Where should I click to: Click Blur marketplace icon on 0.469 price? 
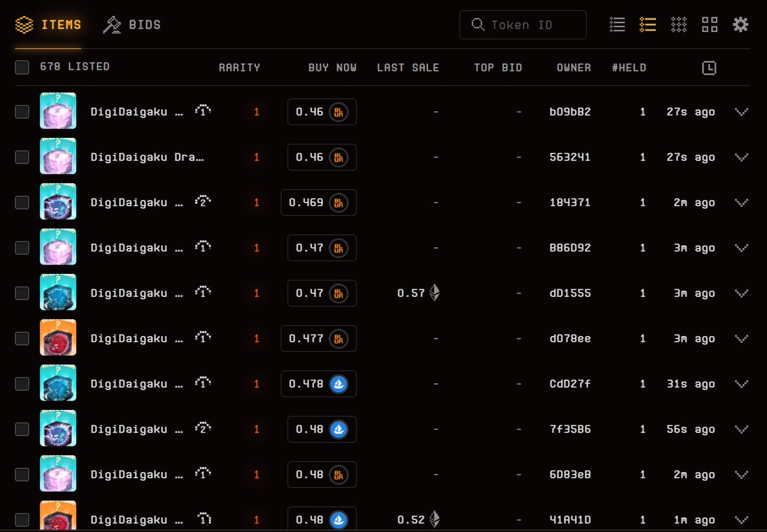pyautogui.click(x=339, y=202)
